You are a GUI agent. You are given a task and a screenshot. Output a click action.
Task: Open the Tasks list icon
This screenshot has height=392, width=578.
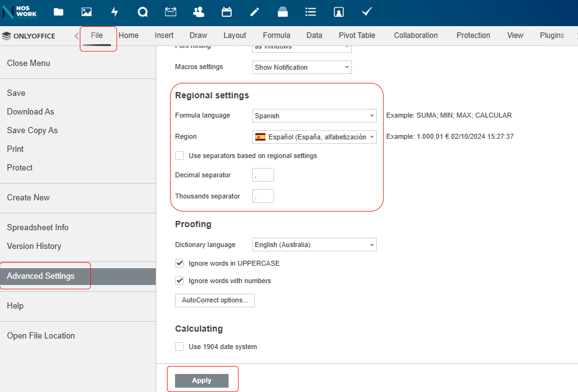pyautogui.click(x=311, y=12)
